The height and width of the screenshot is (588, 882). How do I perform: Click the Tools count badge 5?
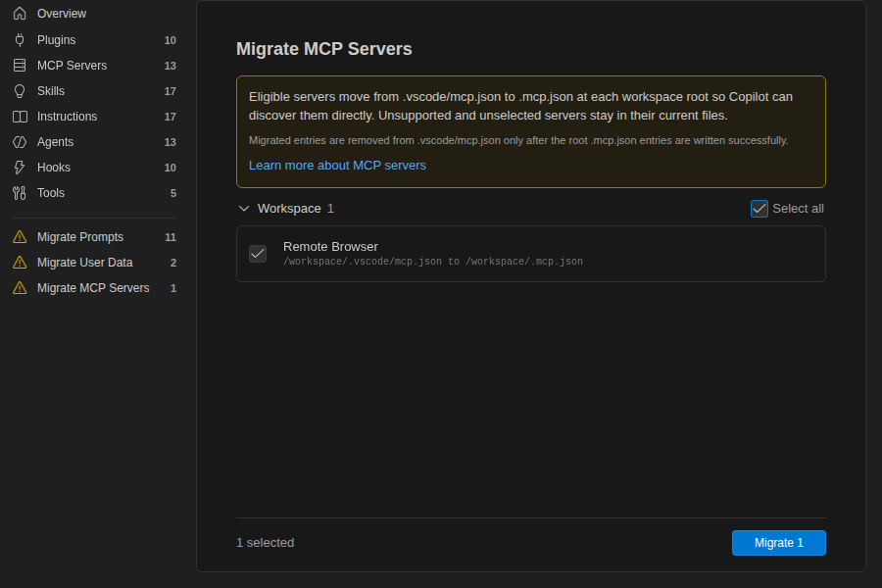173,194
